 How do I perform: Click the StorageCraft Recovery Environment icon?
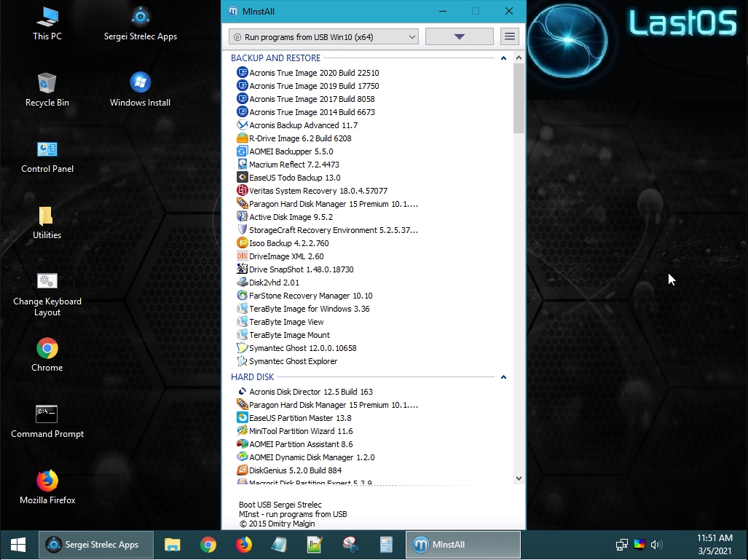click(243, 230)
